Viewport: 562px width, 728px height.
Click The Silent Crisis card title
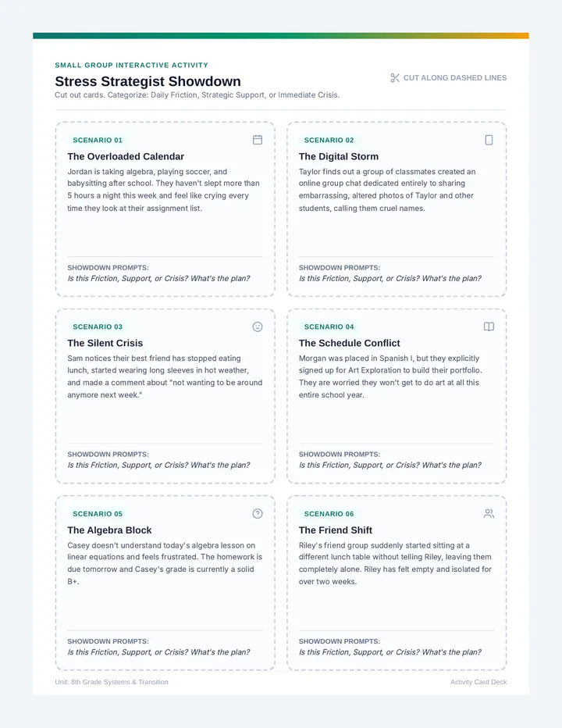[105, 343]
